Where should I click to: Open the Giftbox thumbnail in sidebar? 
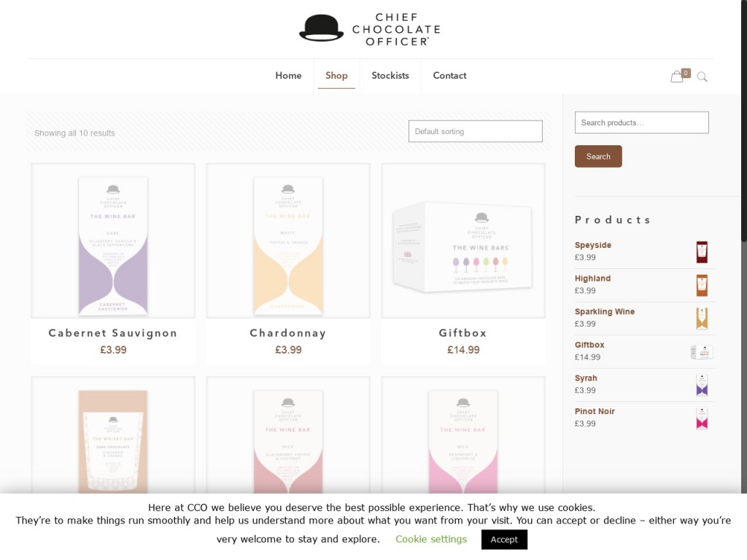coord(702,352)
